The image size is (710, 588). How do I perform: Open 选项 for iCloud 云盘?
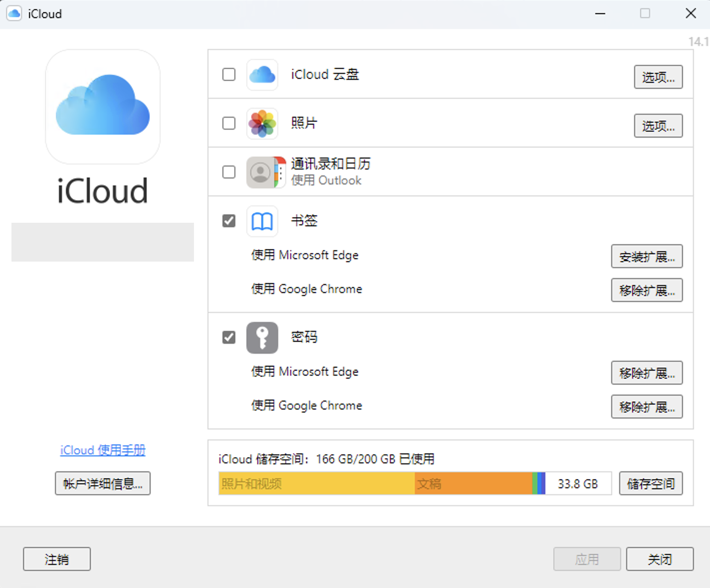[658, 77]
